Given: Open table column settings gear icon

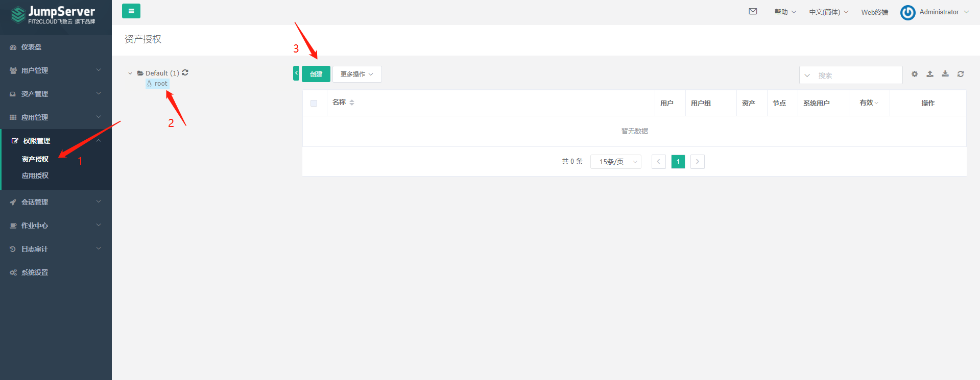Looking at the screenshot, I should (x=915, y=74).
